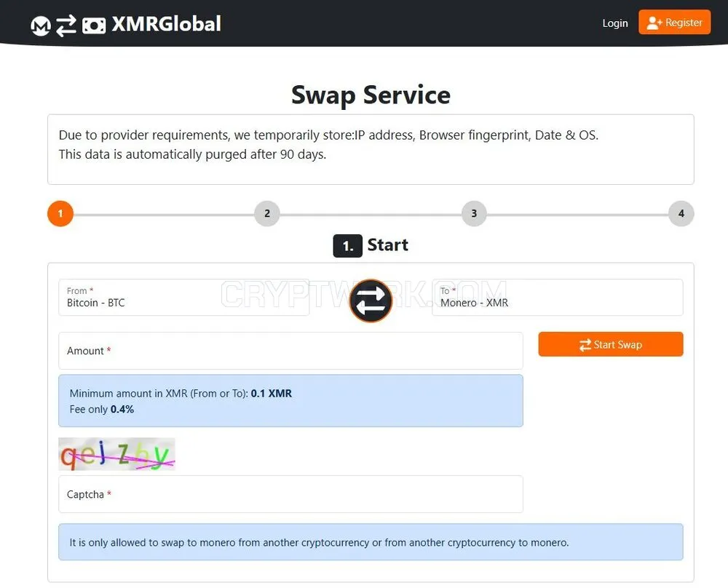Focus the Amount input field
The image size is (728, 588).
290,351
